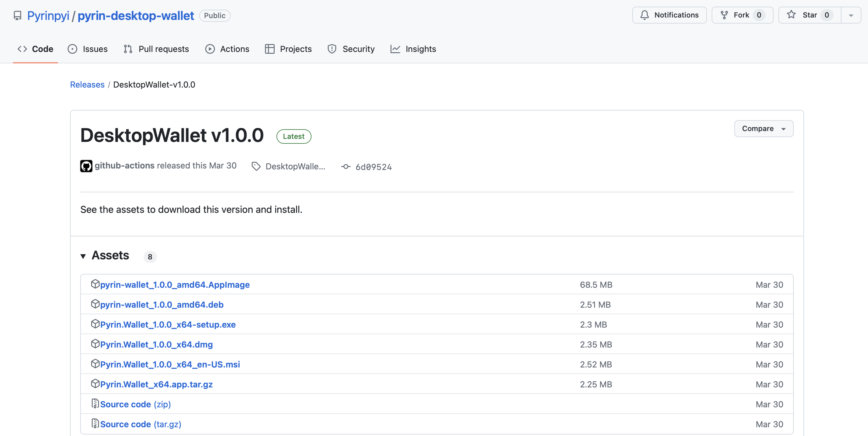Open the Star options caret dropdown
Image resolution: width=868 pixels, height=436 pixels.
[851, 15]
